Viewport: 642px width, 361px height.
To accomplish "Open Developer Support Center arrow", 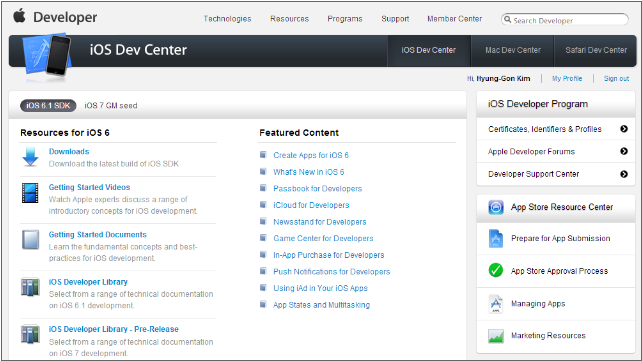I will coord(624,174).
